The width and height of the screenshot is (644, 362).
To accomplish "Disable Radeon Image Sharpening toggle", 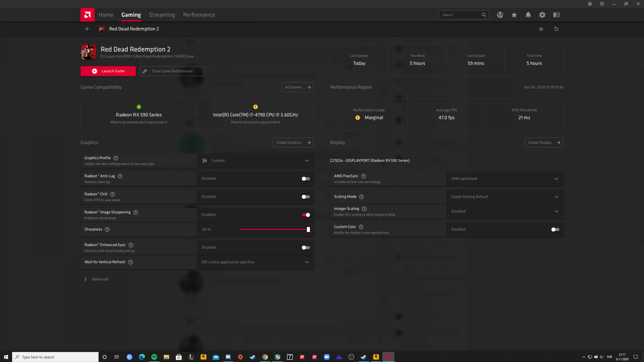I will [x=306, y=215].
